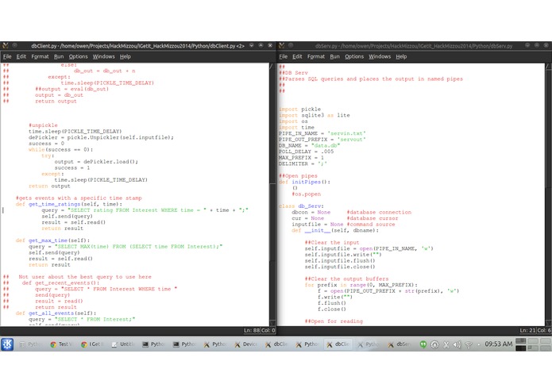Open the Run menu in dbServ.py window
This screenshot has height=392, width=552.
(x=335, y=56)
